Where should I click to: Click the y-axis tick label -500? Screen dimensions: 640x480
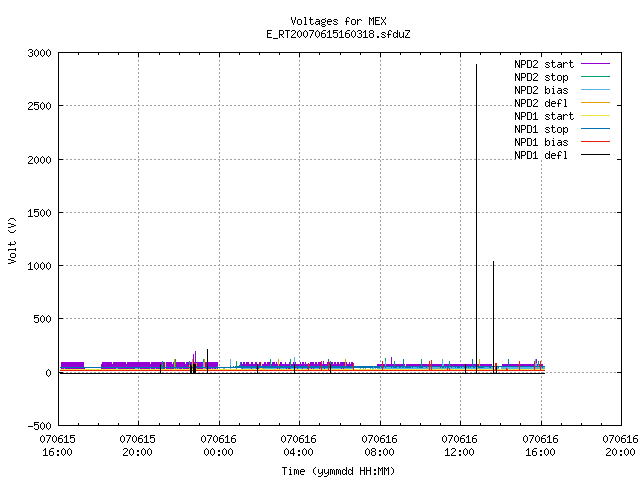pos(40,426)
